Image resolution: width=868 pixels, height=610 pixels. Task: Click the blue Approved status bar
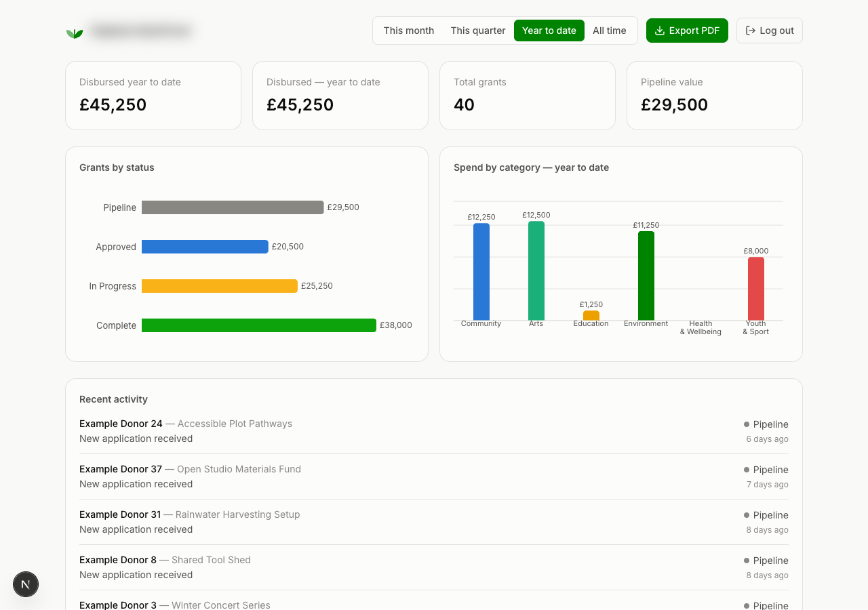coord(205,247)
